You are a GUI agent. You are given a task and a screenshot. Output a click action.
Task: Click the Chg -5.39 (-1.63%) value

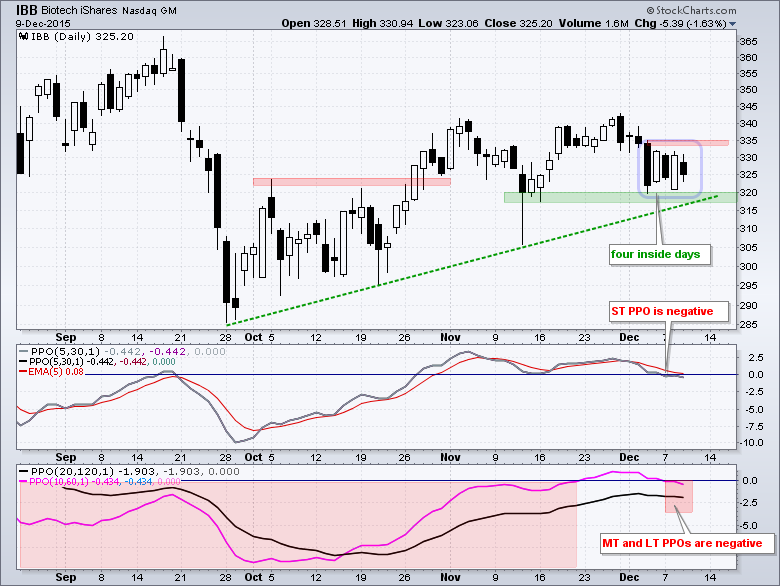pyautogui.click(x=681, y=23)
